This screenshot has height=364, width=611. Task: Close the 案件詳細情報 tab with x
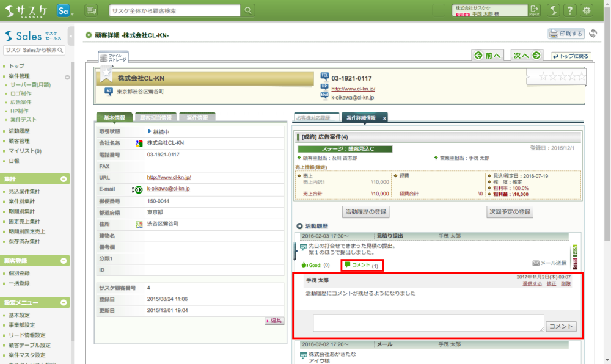[384, 118]
